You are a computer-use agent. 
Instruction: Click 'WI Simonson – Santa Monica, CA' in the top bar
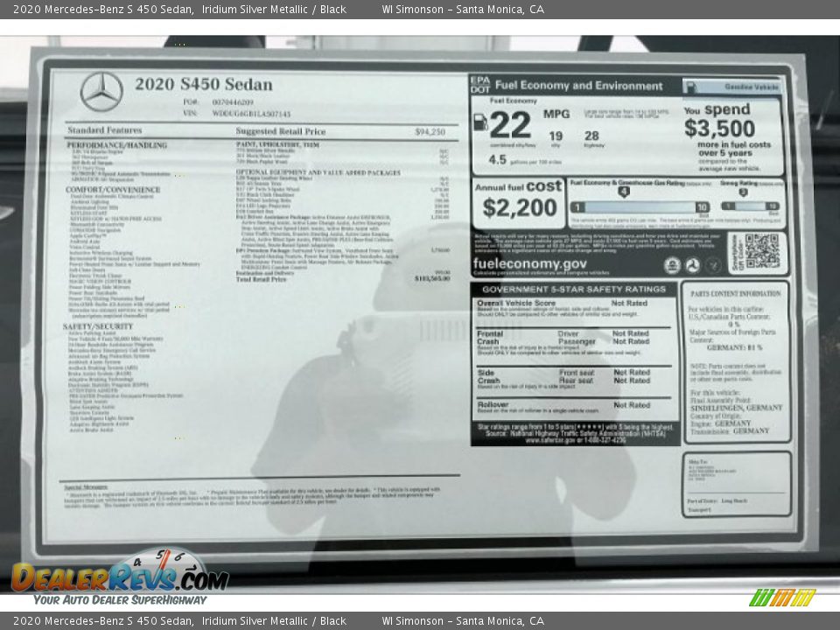tap(463, 9)
